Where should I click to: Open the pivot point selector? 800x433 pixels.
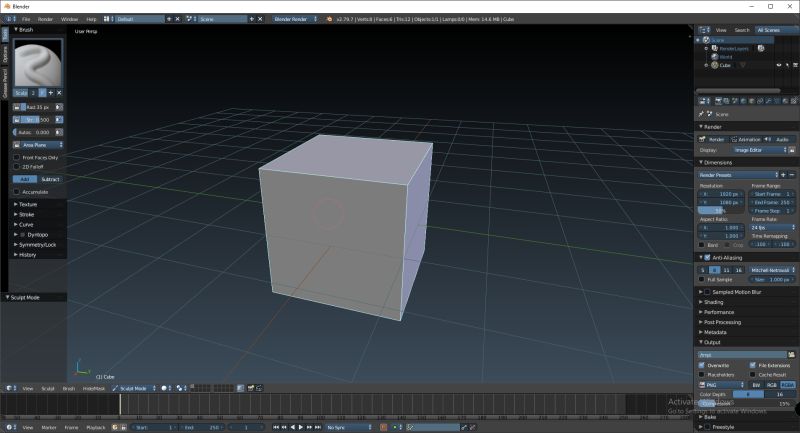point(181,389)
